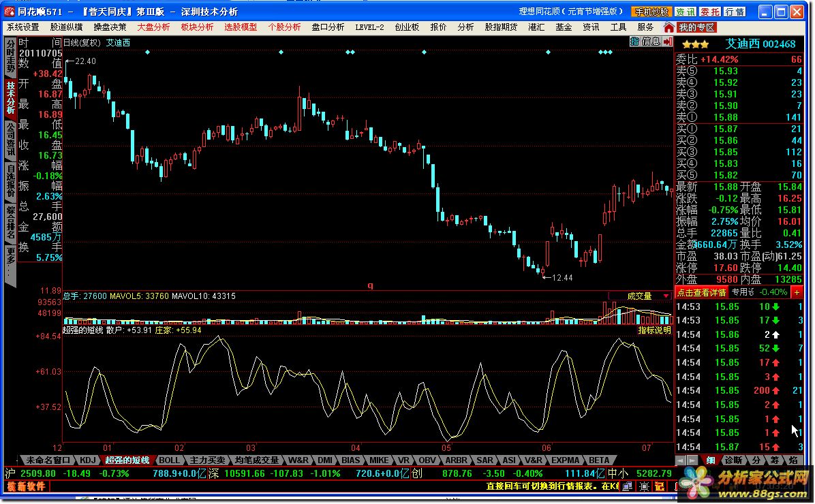This screenshot has width=815, height=504.
Task: Click the 信息 button above the quote panel
Action: (651, 42)
